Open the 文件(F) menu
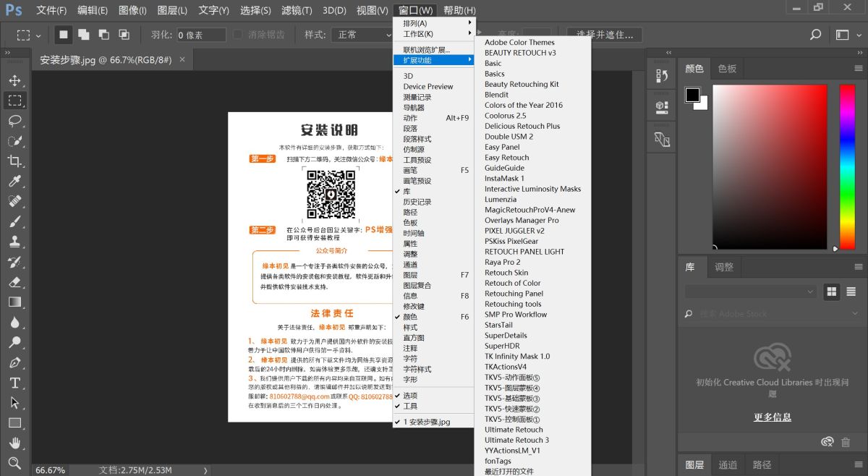The image size is (868, 476). click(x=51, y=10)
